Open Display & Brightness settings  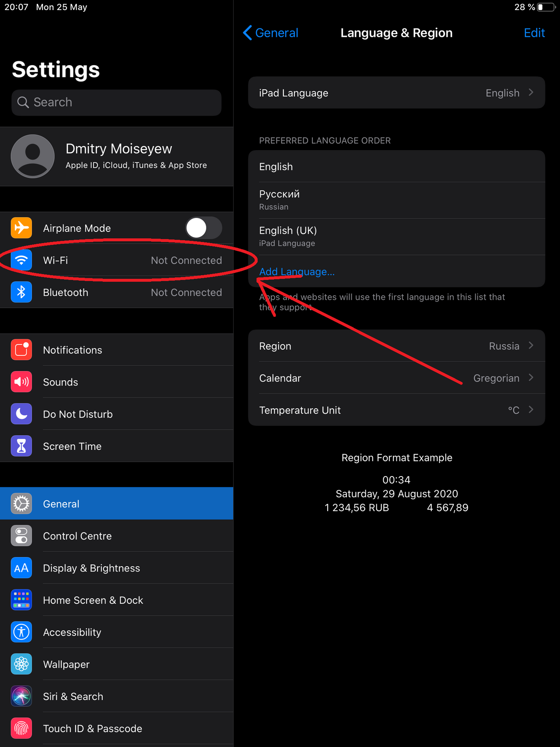(117, 568)
